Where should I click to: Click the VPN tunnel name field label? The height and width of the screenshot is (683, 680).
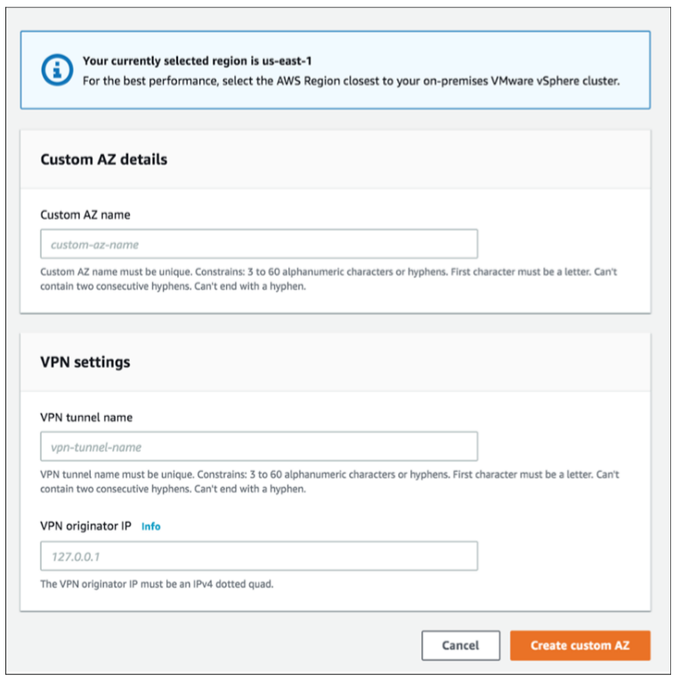86,417
